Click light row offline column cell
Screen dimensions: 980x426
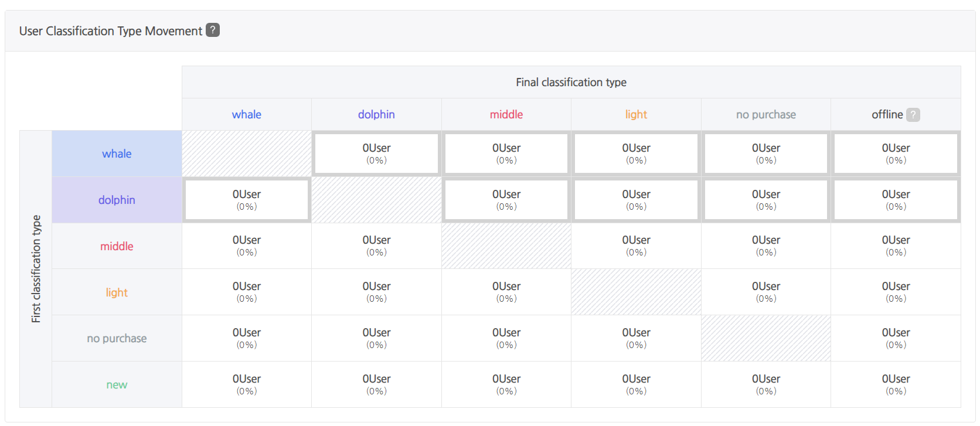[x=896, y=292]
